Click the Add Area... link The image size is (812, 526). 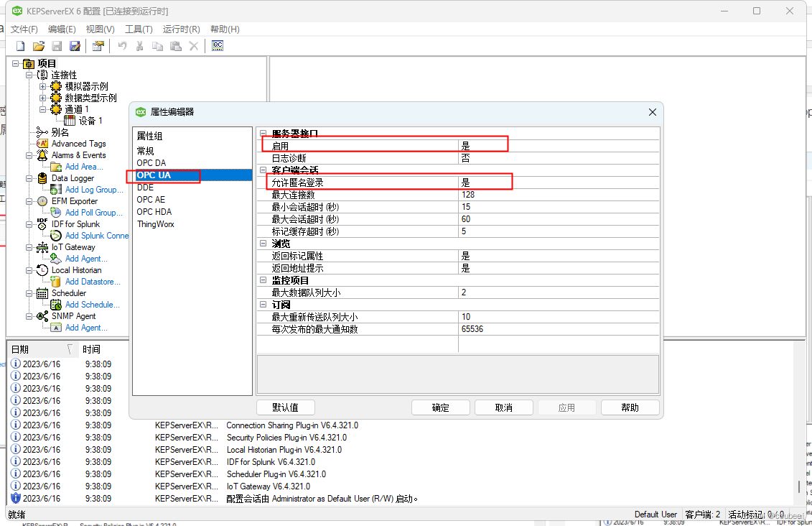(84, 167)
